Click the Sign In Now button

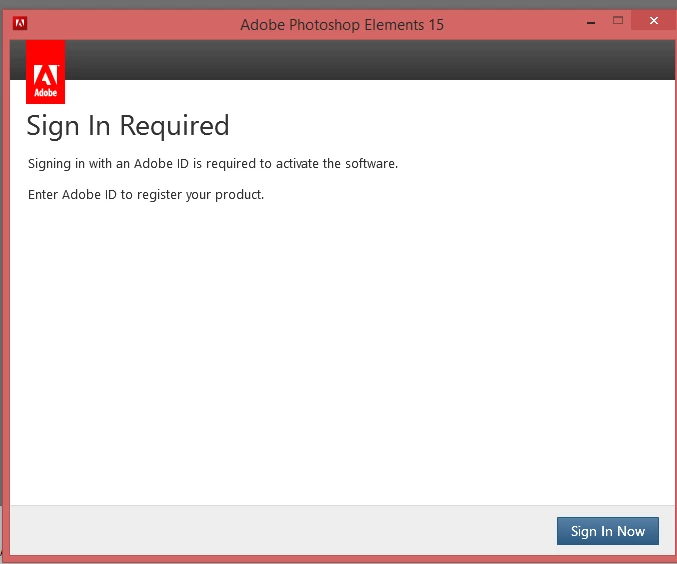tap(607, 531)
